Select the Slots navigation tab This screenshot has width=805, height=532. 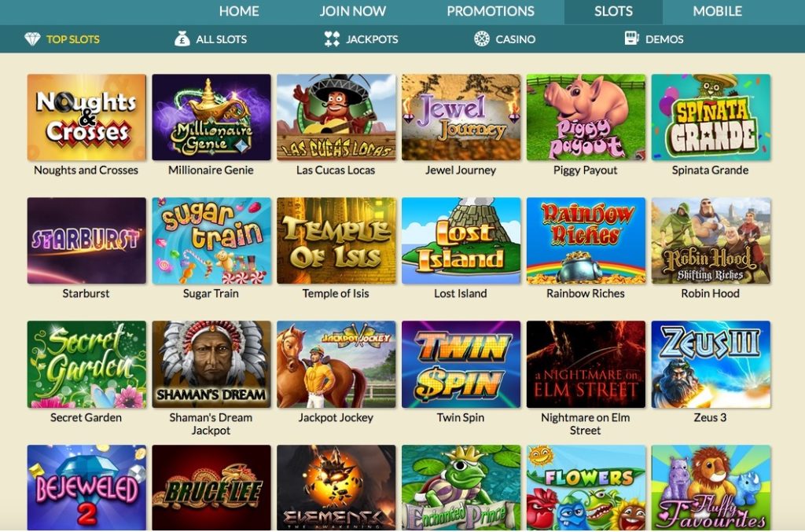coord(613,12)
